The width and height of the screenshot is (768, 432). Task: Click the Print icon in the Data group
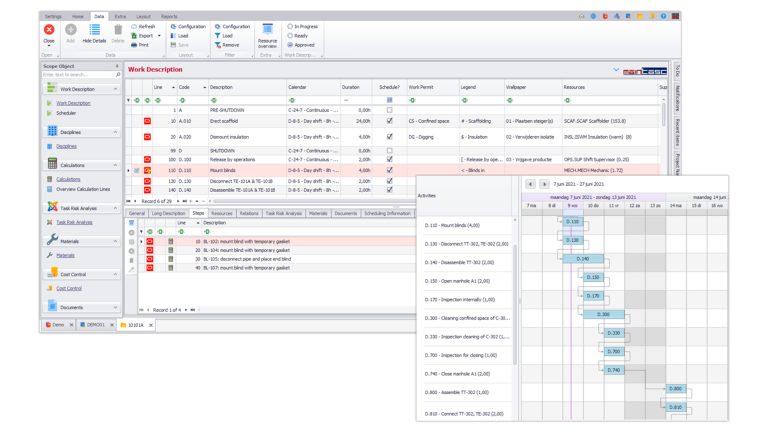pyautogui.click(x=134, y=45)
